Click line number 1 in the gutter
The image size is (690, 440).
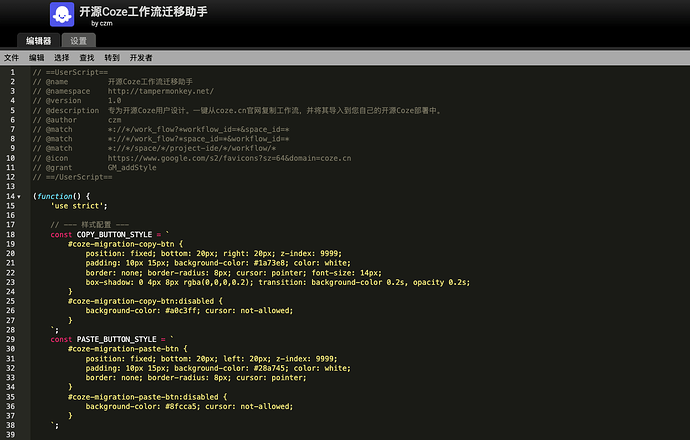(12, 72)
